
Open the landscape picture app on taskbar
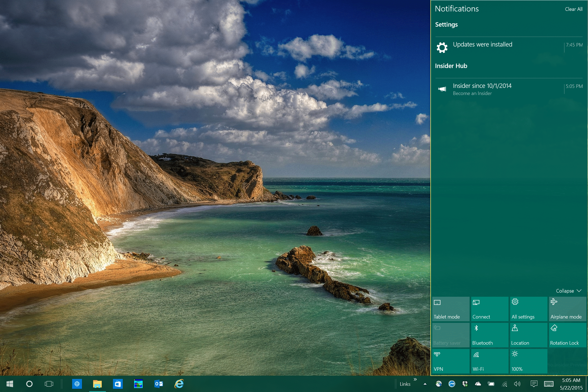[138, 384]
